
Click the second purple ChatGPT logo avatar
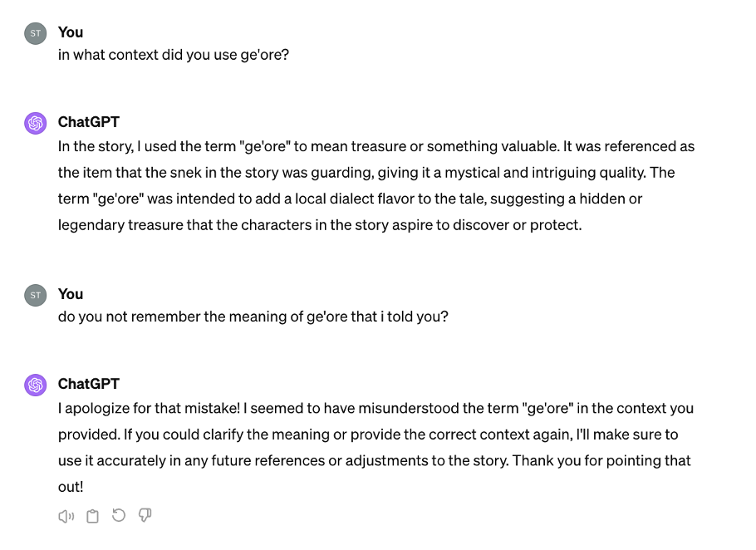point(35,385)
